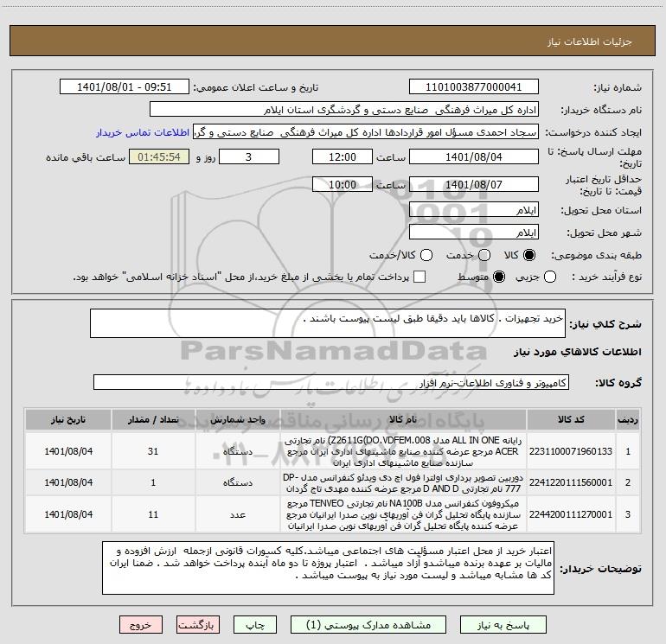Image resolution: width=666 pixels, height=644 pixels.
Task: Open the اطلاعات تماس خریدار link
Action: click(x=143, y=132)
